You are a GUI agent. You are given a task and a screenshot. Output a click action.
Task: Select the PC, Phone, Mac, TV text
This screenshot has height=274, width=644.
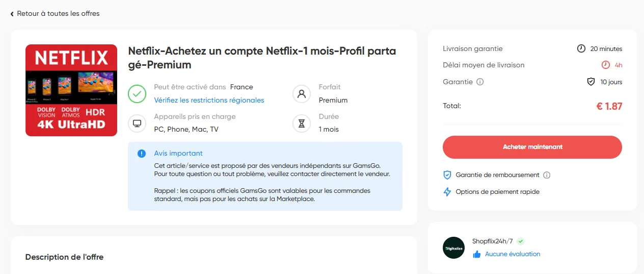tap(186, 129)
